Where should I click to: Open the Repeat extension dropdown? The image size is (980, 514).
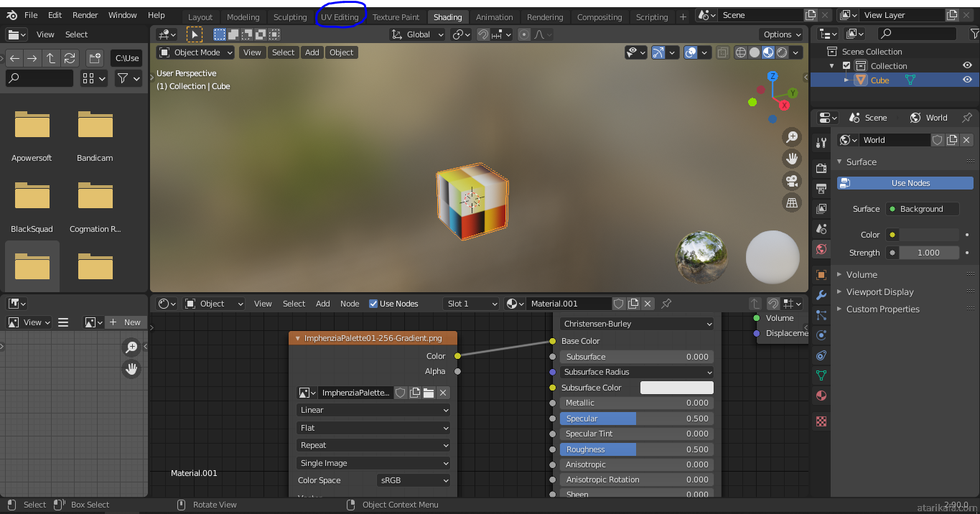click(374, 445)
